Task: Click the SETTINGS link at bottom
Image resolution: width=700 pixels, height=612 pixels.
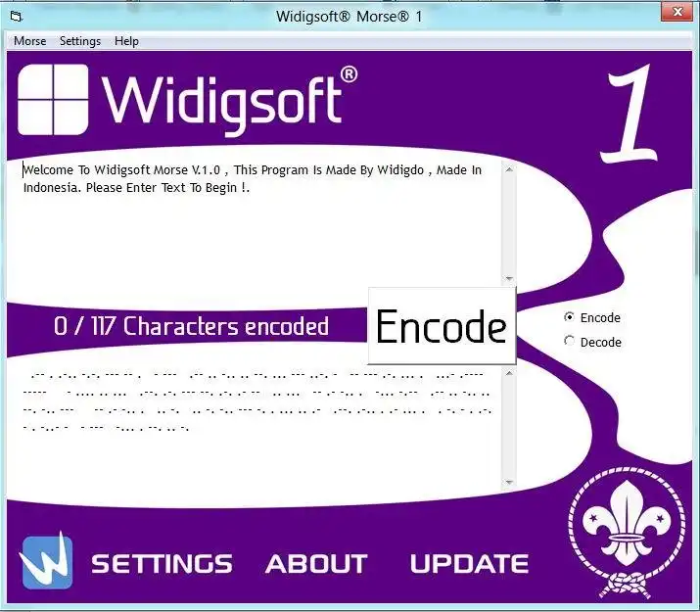Action: [x=162, y=563]
